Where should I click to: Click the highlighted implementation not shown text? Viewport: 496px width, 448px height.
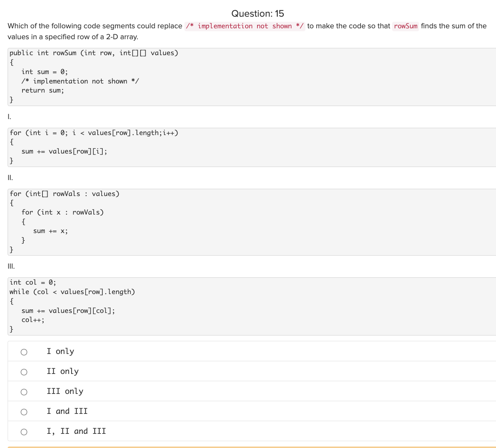[244, 26]
